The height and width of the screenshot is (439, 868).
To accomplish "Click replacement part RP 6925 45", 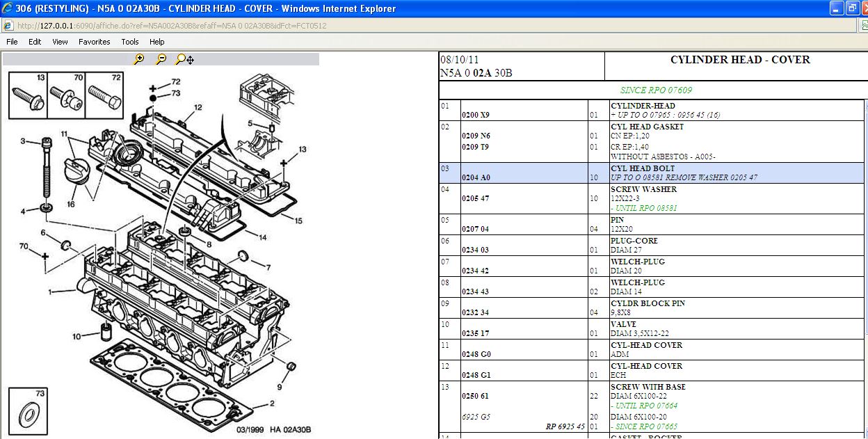I will coord(565,426).
